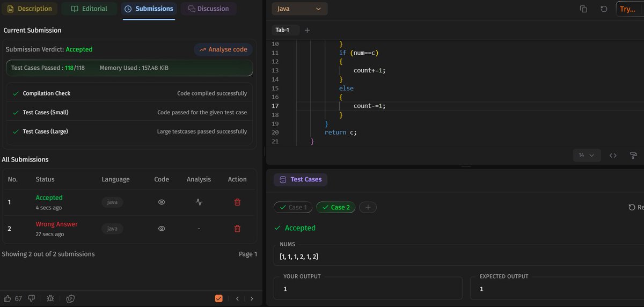
Task: Report a bug using the bug icon
Action: [x=50, y=298]
